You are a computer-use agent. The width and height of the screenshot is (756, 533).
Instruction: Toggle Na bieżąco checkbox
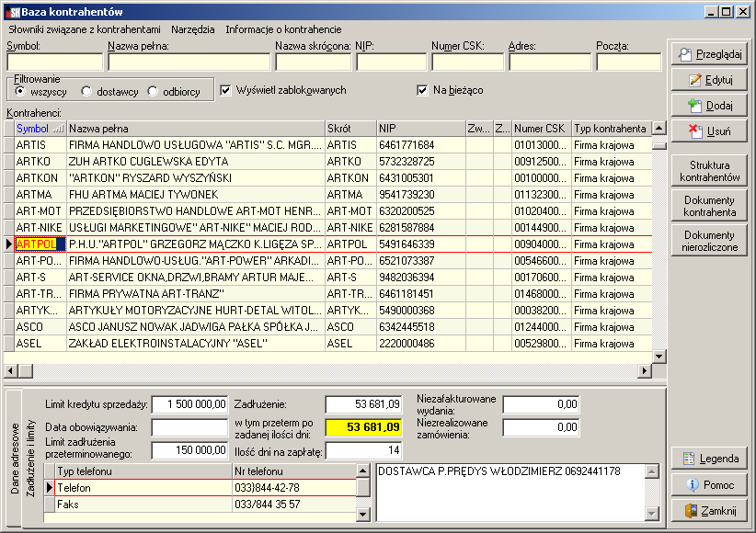(422, 90)
